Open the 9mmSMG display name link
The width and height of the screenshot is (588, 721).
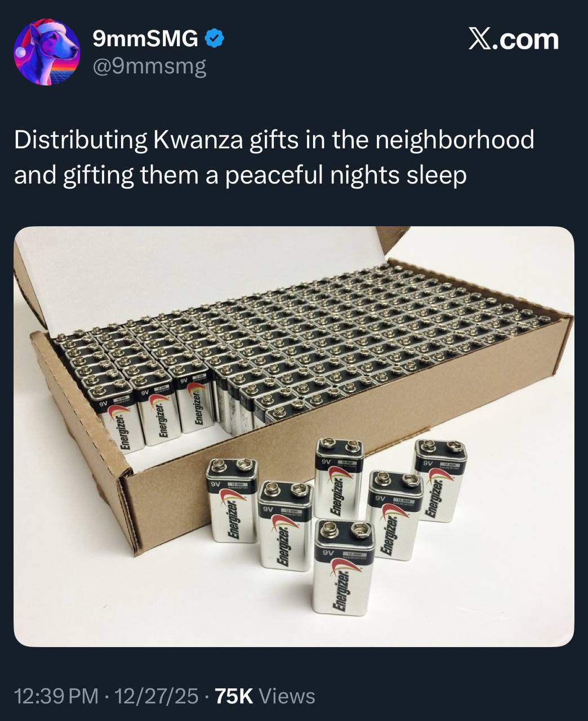point(145,39)
